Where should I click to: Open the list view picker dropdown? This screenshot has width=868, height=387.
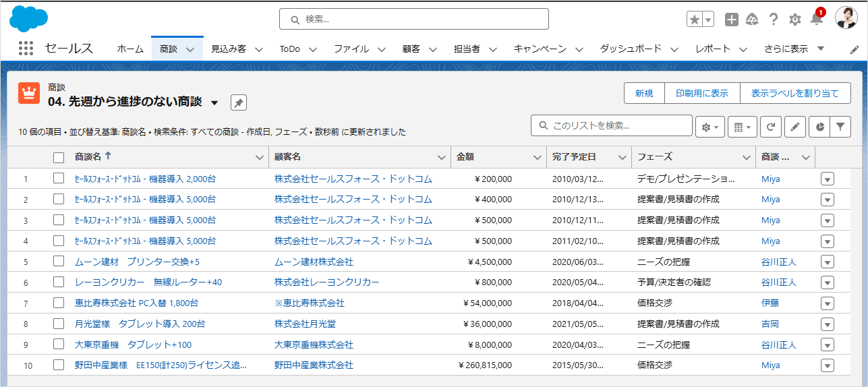pyautogui.click(x=214, y=102)
